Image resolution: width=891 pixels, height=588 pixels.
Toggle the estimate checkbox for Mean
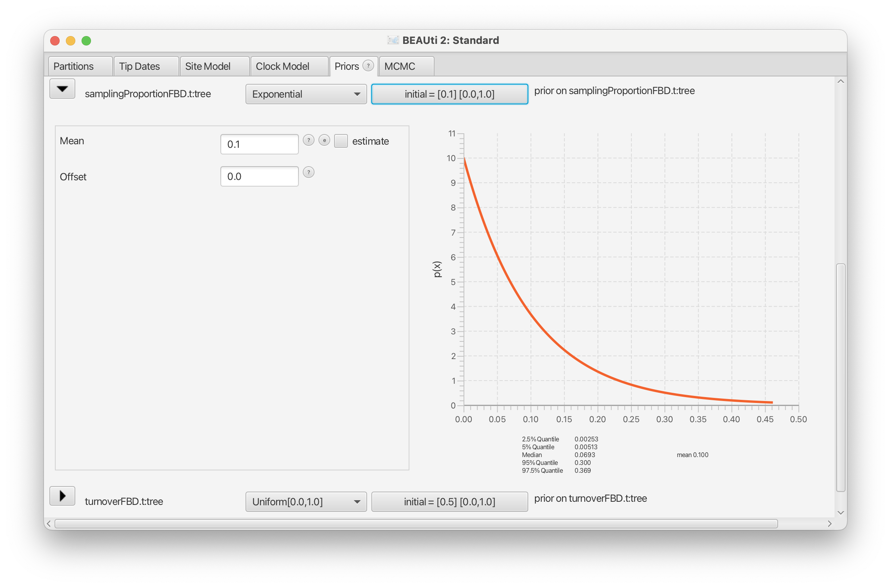341,141
